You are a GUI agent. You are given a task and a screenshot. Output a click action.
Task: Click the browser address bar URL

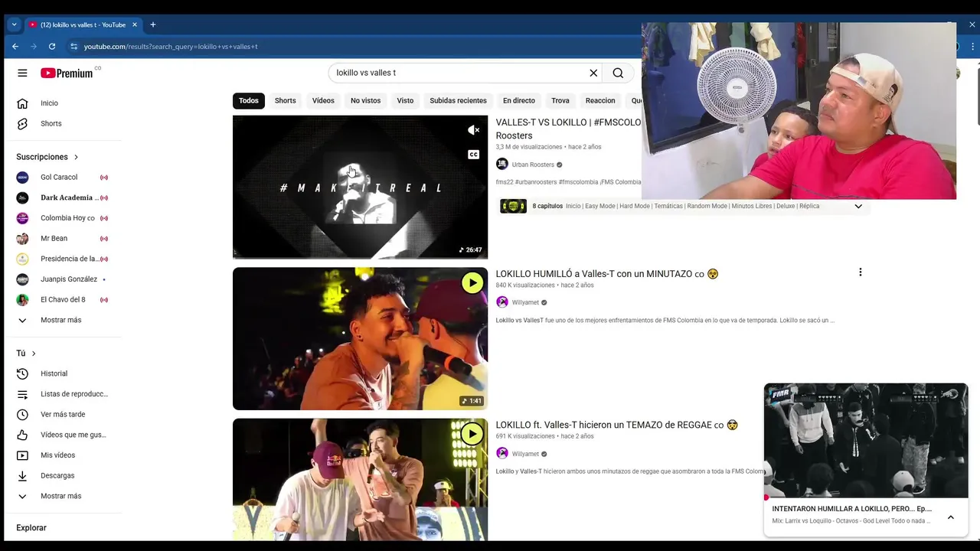pos(171,47)
